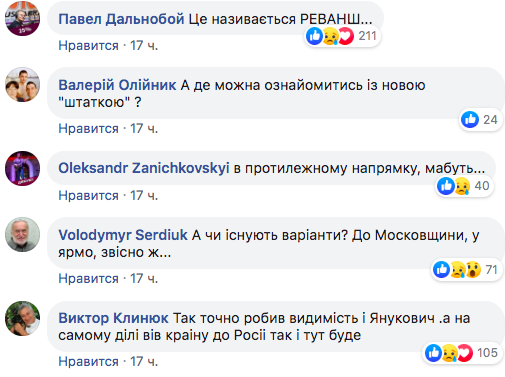Click Нравится under Volodymyr Serdiuk's comment
This screenshot has width=505, height=377.
click(x=88, y=278)
